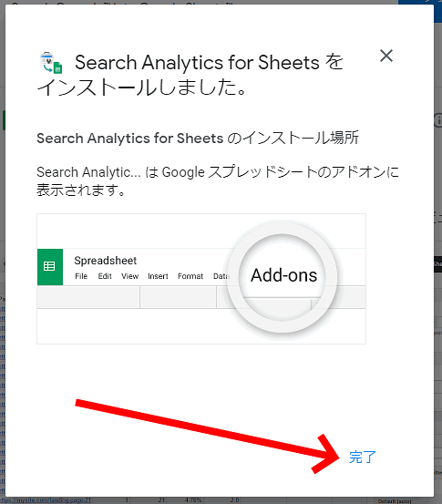Click Data in the illustrated menu bar

point(221,276)
